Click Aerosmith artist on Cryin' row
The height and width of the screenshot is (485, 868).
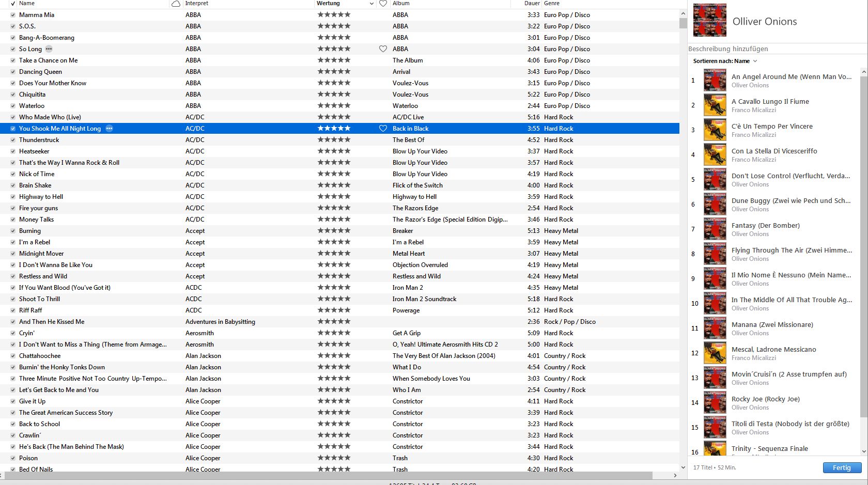click(199, 333)
